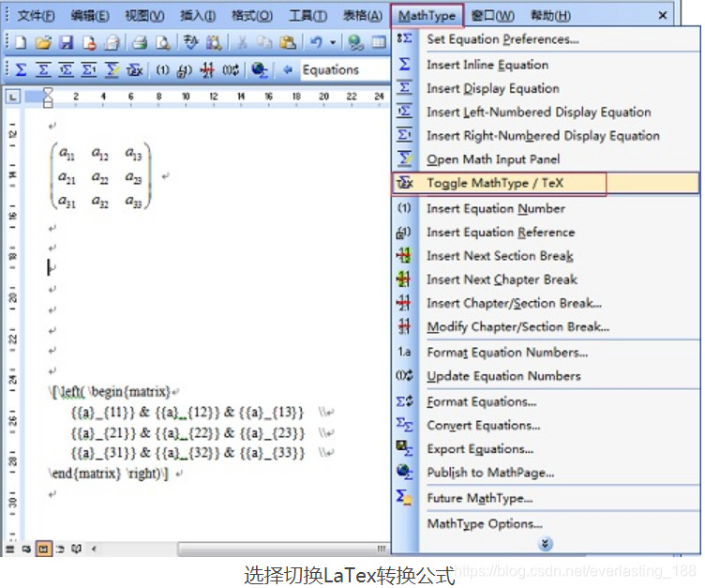Open the 表格(A) menu
The height and width of the screenshot is (588, 705).
pos(363,16)
